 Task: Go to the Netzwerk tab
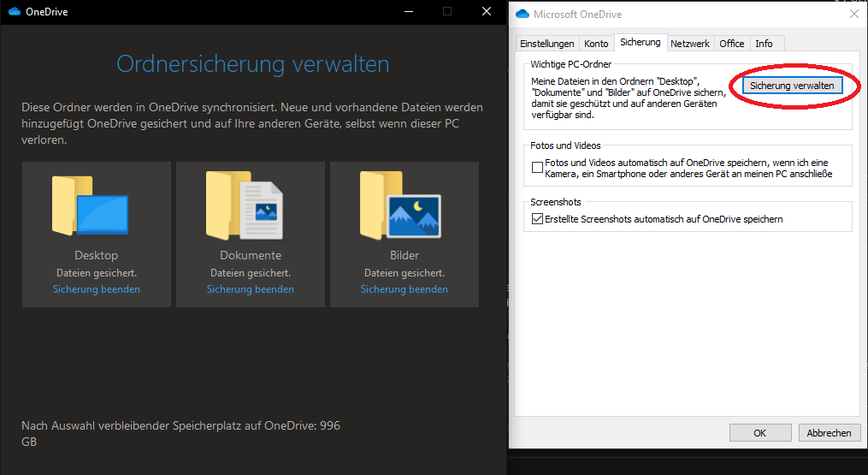coord(690,44)
